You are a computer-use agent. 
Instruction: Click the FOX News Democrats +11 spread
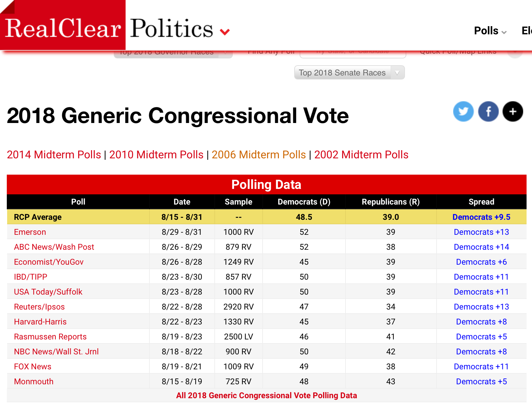pyautogui.click(x=481, y=367)
